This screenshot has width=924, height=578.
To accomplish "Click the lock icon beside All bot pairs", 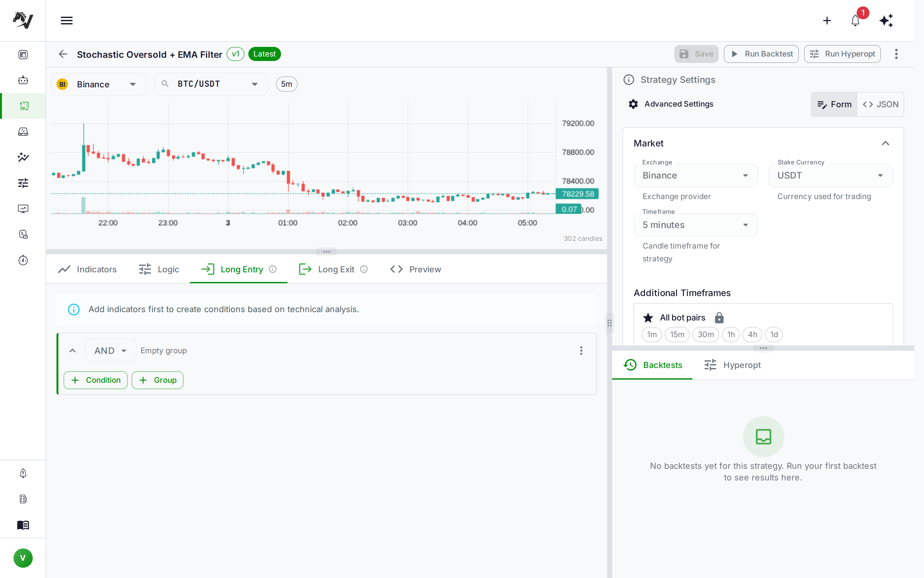I will (x=719, y=318).
